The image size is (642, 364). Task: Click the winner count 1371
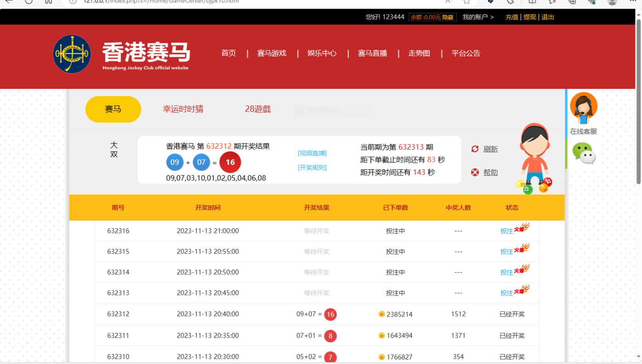coord(458,335)
